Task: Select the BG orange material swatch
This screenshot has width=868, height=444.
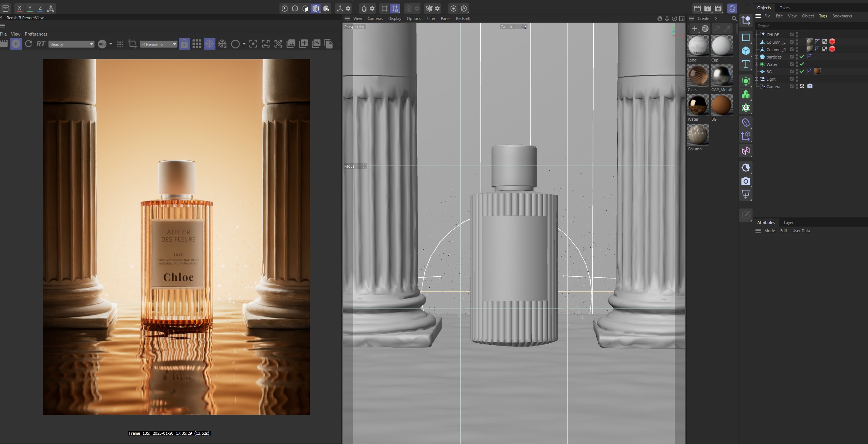Action: tap(721, 105)
